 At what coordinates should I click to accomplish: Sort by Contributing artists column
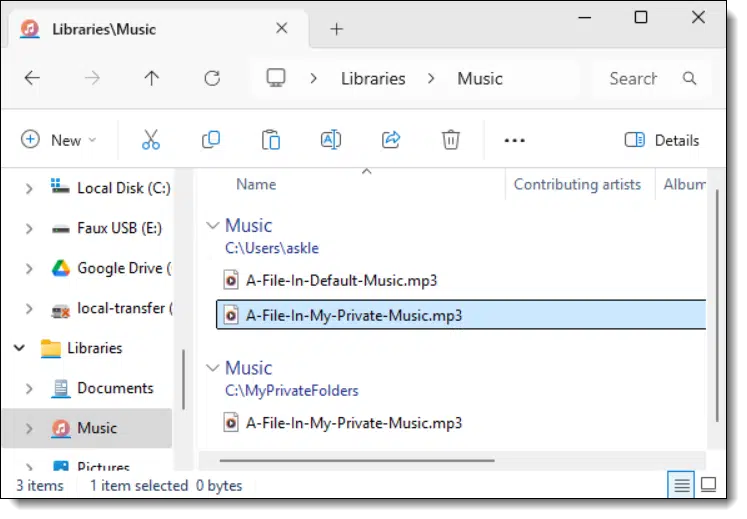pos(577,184)
